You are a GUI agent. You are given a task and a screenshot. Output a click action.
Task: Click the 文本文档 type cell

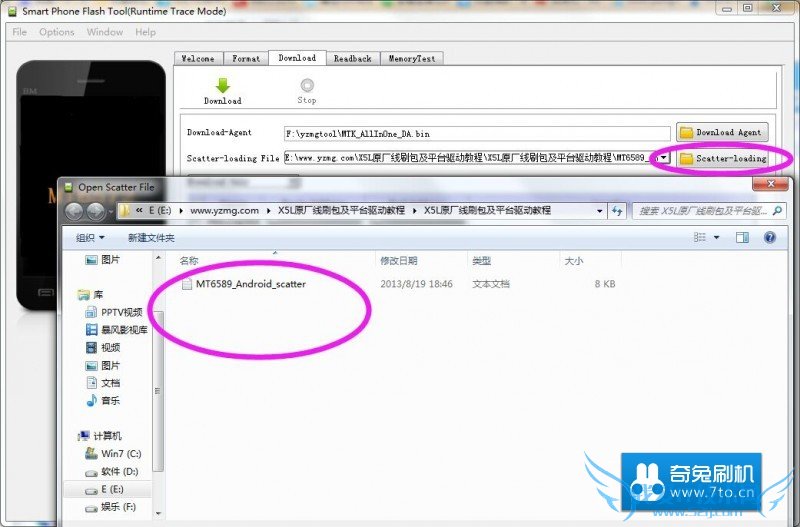click(490, 284)
